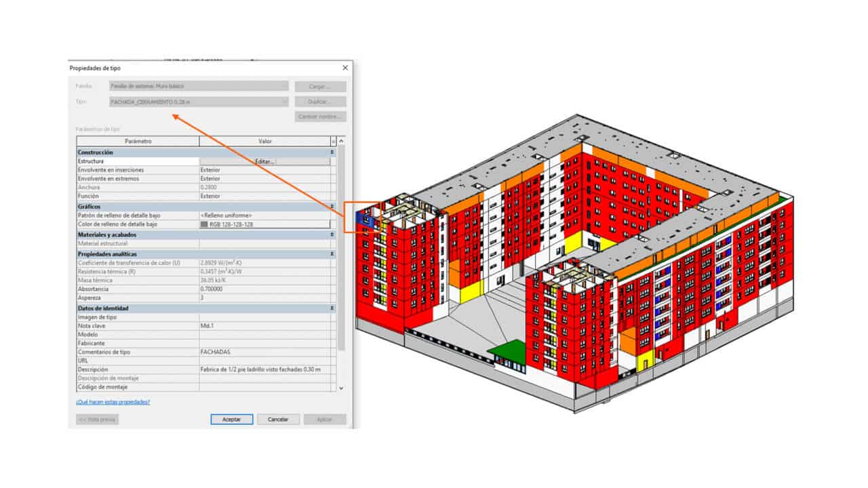Click the empty Material estructural value cell
Image resolution: width=868 pixels, height=488 pixels.
pos(264,243)
